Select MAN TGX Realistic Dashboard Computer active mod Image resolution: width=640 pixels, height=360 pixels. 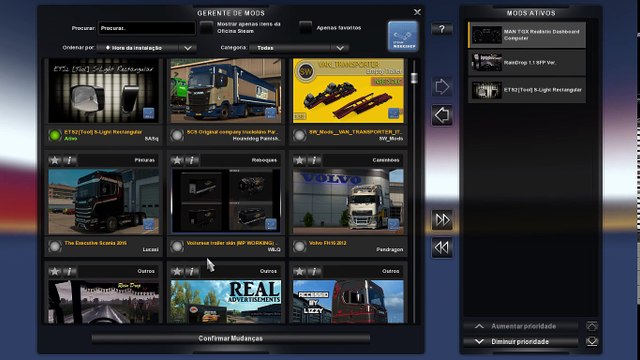(x=527, y=35)
